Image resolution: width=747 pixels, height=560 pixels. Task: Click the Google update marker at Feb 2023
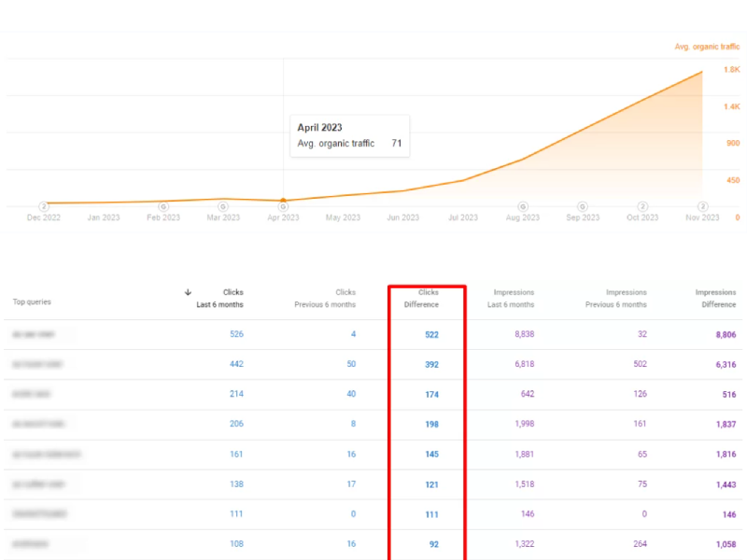tap(163, 206)
